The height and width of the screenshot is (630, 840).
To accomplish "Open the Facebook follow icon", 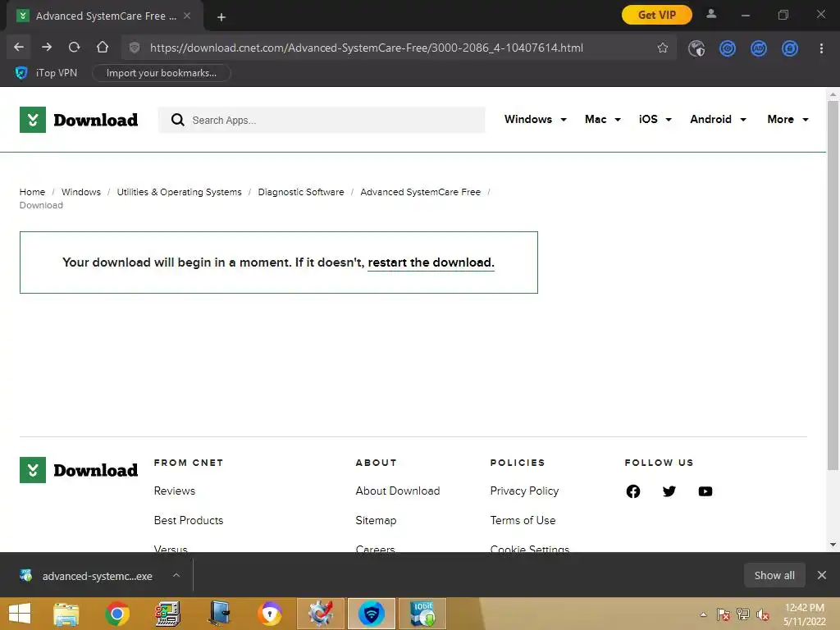I will tap(632, 491).
